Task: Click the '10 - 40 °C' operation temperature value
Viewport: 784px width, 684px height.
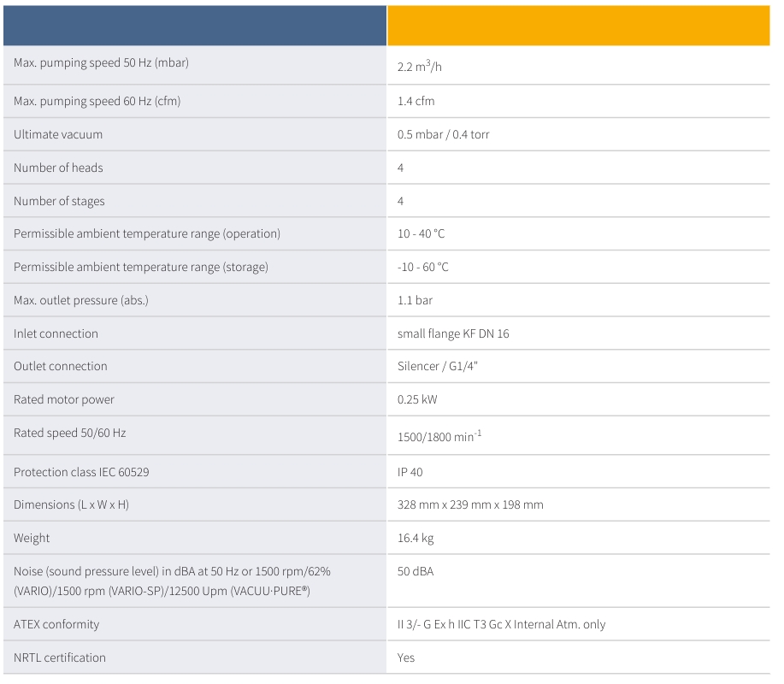Action: click(x=421, y=233)
